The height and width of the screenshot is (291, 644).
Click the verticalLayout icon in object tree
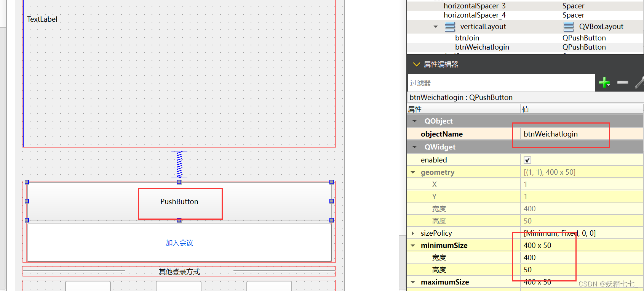[x=450, y=27]
